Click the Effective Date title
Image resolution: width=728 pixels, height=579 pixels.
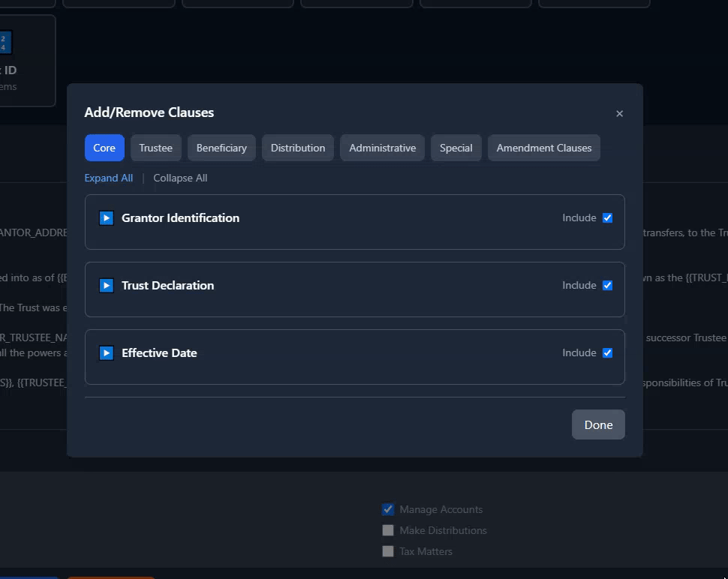point(159,353)
